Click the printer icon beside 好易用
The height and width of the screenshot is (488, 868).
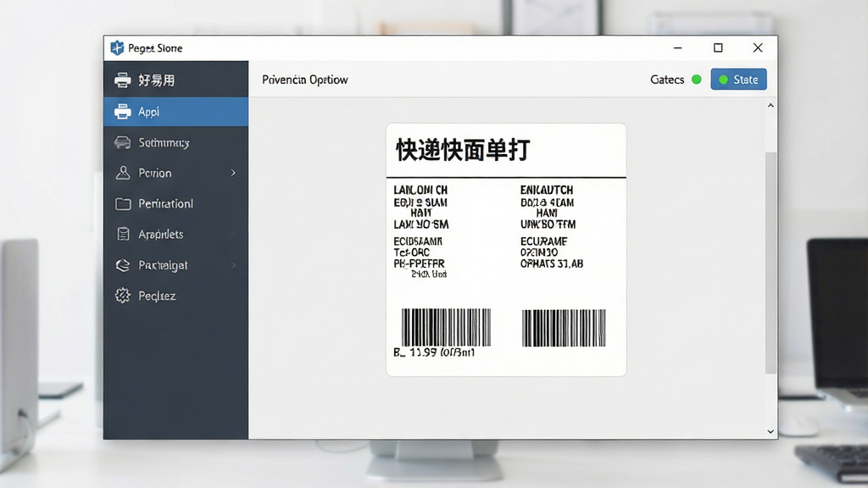(x=123, y=80)
